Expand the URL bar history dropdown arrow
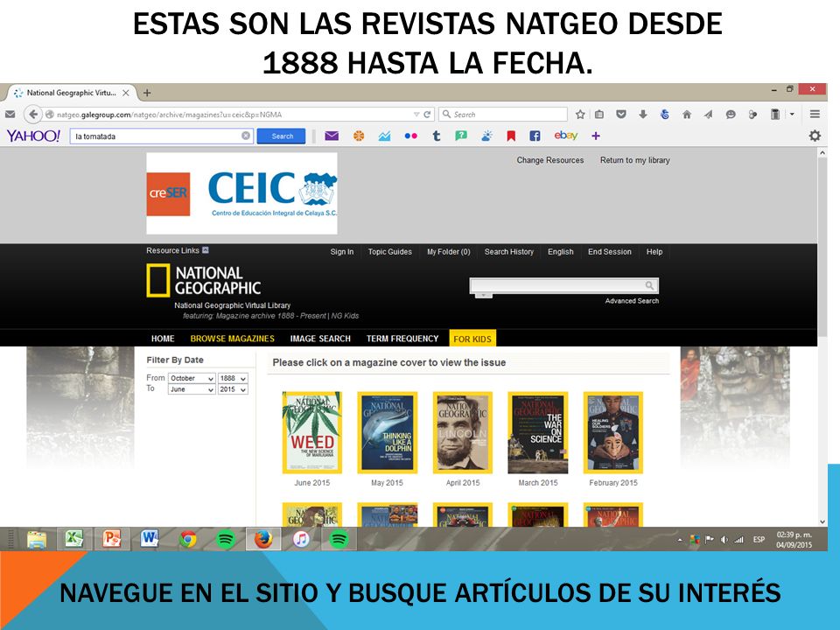The width and height of the screenshot is (840, 630). pyautogui.click(x=416, y=114)
